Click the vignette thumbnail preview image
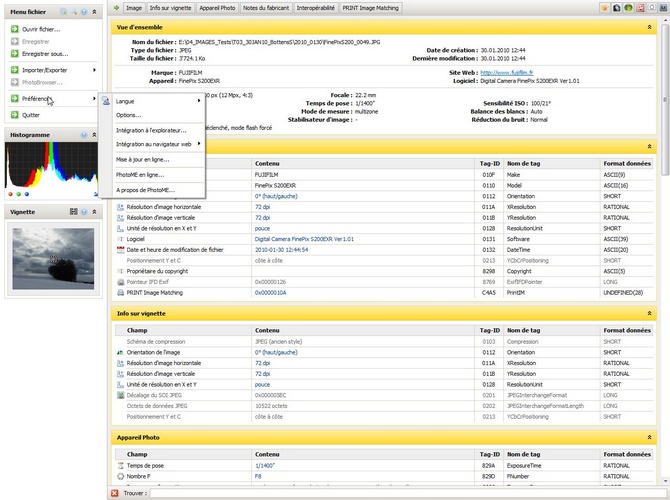The image size is (670, 500). click(x=51, y=258)
